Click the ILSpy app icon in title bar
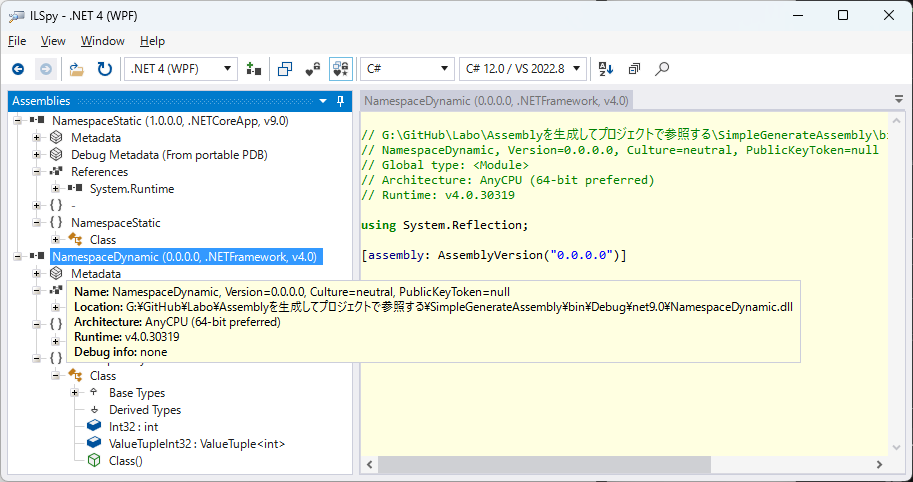The height and width of the screenshot is (482, 913). point(16,16)
